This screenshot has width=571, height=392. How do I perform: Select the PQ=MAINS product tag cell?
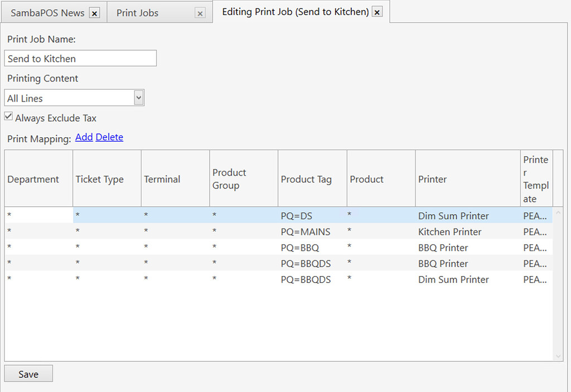point(306,232)
